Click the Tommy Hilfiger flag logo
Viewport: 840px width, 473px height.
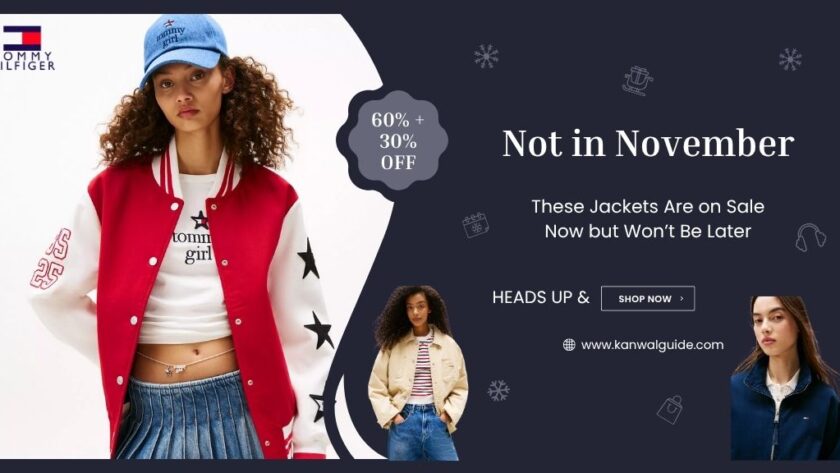click(x=22, y=37)
